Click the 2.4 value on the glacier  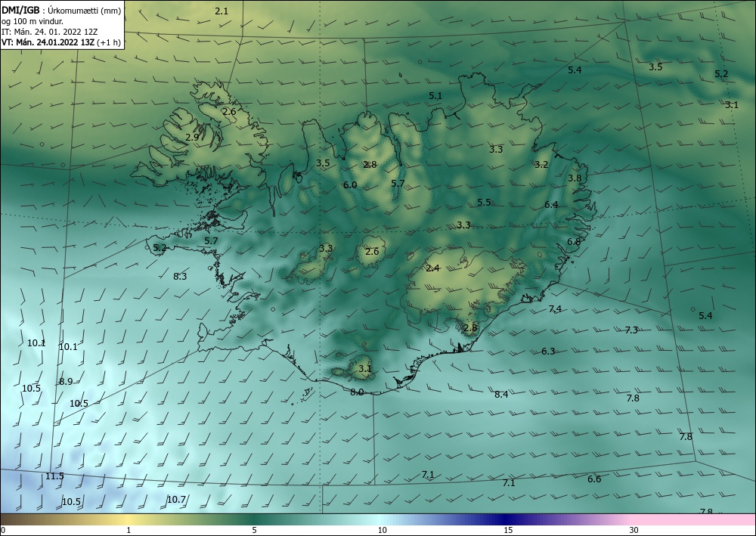click(432, 268)
